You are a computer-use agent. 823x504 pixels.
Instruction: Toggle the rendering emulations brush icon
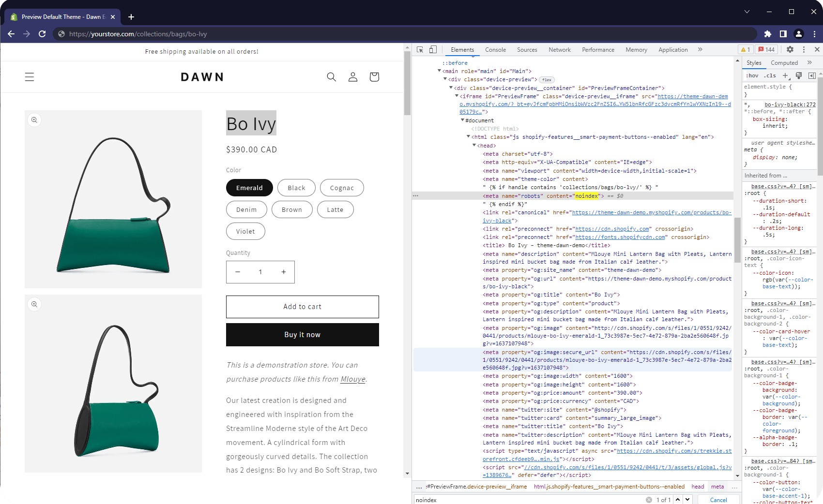coord(799,75)
